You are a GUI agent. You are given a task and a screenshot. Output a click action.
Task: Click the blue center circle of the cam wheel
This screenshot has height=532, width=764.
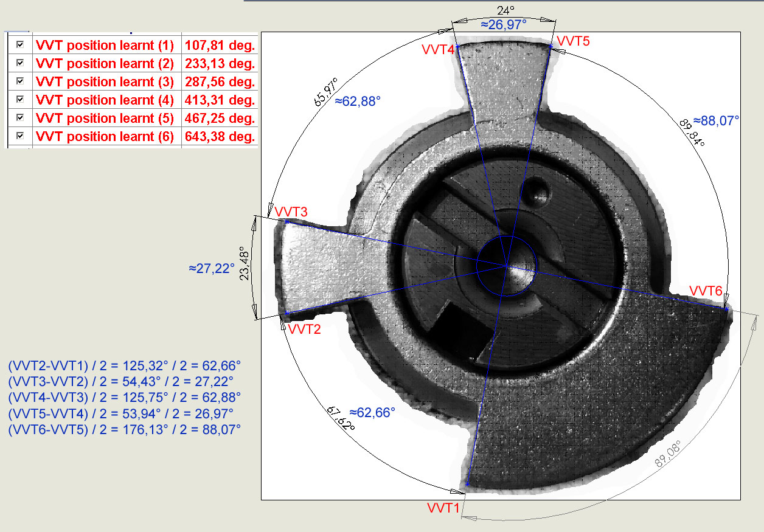tap(506, 266)
